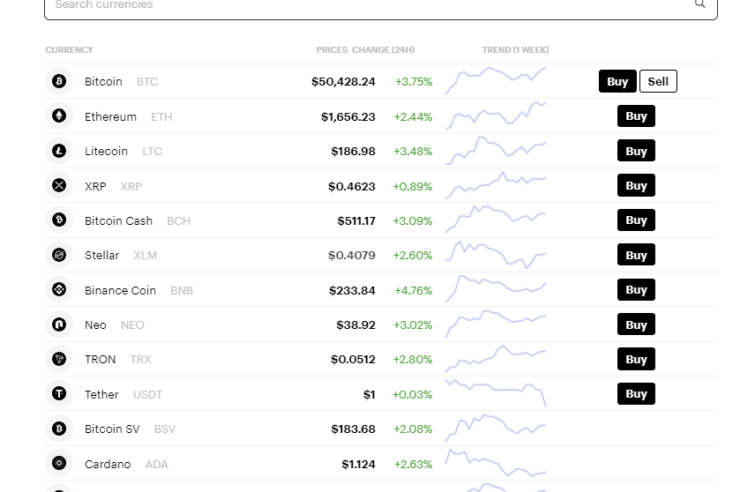Open the Tether weekly trend chart
Image resolution: width=740 pixels, height=492 pixels.
tap(496, 392)
